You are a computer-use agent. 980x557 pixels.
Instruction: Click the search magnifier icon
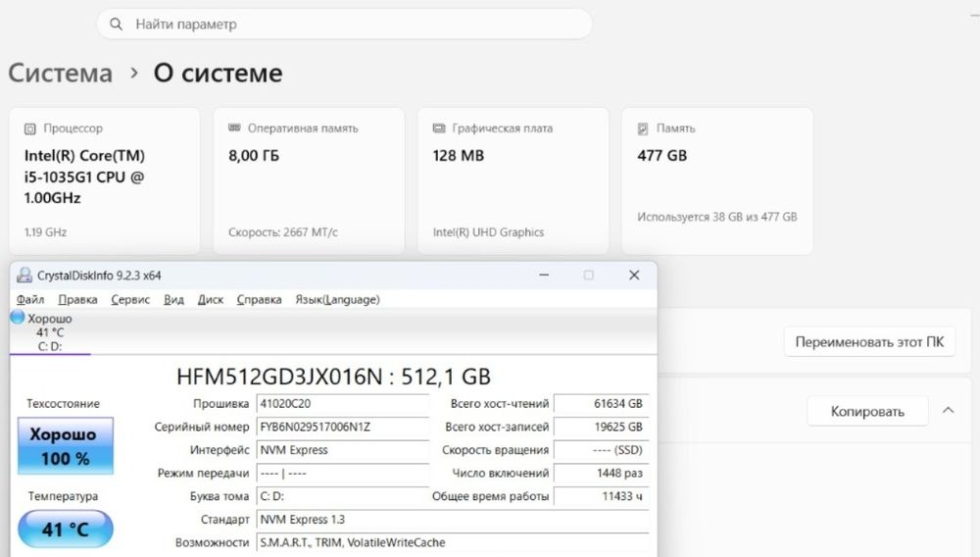click(116, 24)
